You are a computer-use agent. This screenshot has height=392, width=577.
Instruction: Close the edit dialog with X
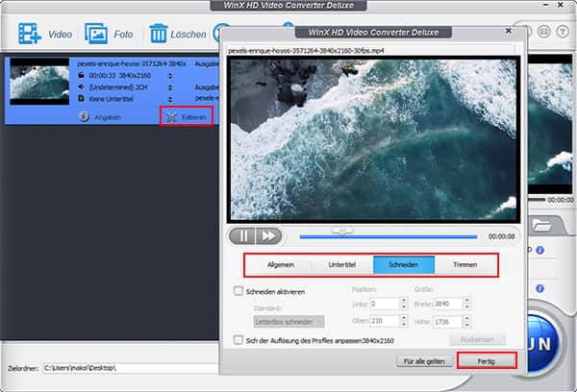pos(509,31)
